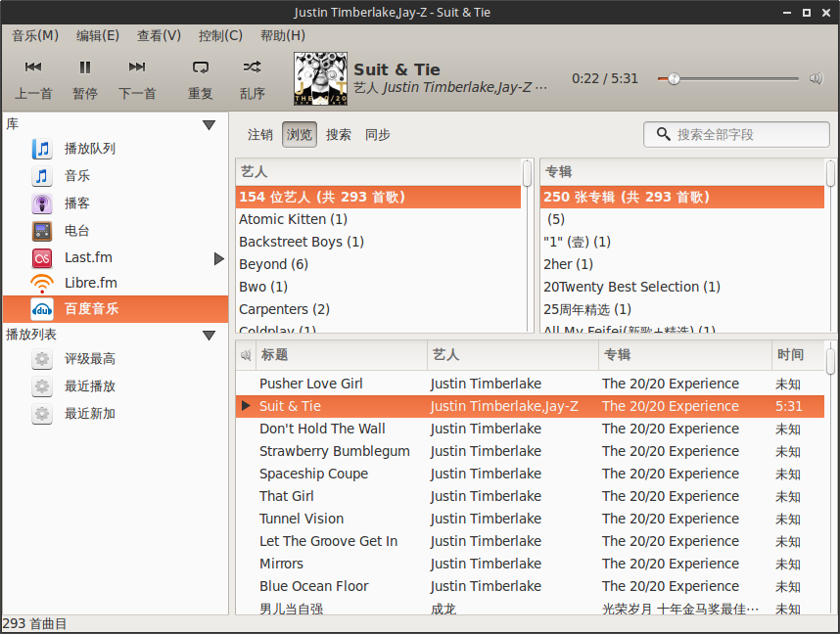
Task: Click the song progress slider
Action: [x=728, y=78]
